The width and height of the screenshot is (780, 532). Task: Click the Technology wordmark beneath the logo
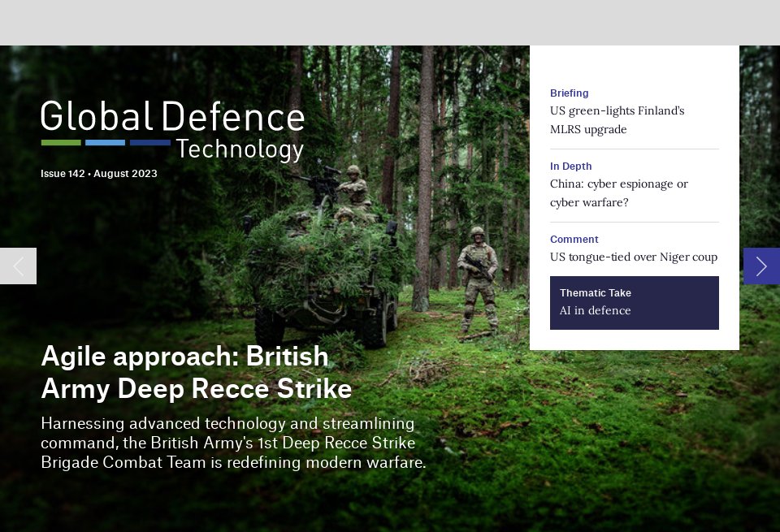click(239, 149)
